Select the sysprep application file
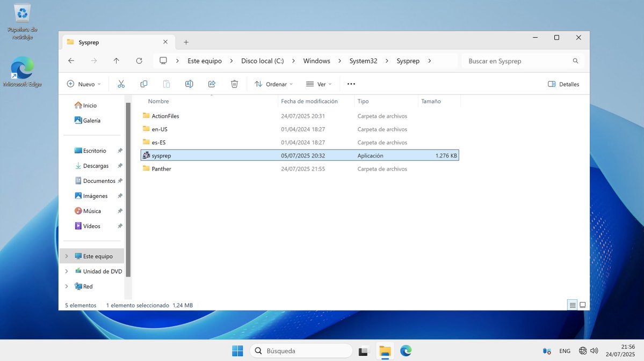 [300, 156]
